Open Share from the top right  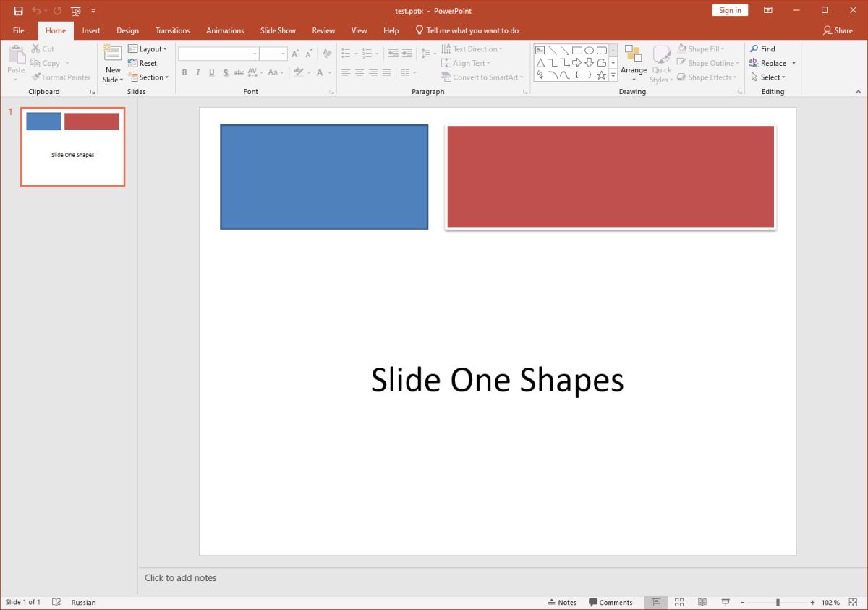tap(838, 30)
